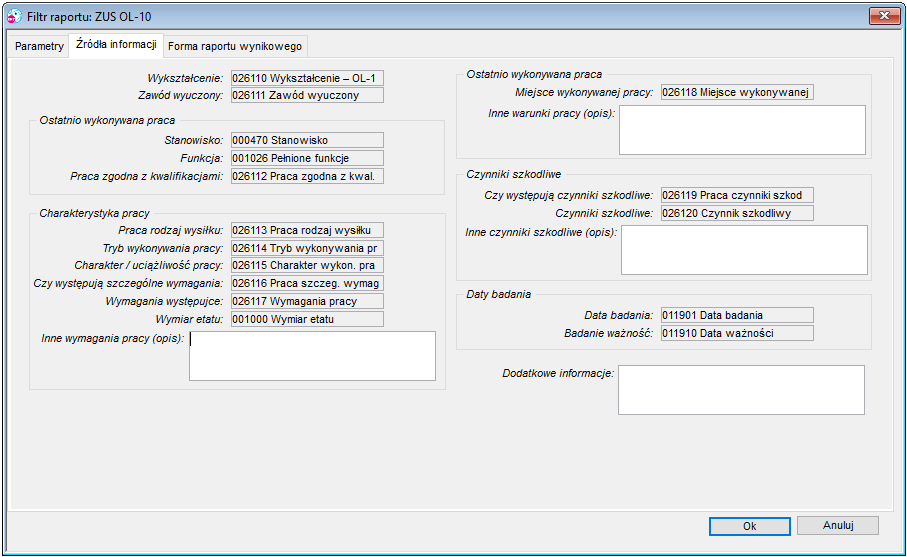The image size is (907, 557).
Task: Click the Miejsce wykonywanej pracy field
Action: (x=738, y=92)
